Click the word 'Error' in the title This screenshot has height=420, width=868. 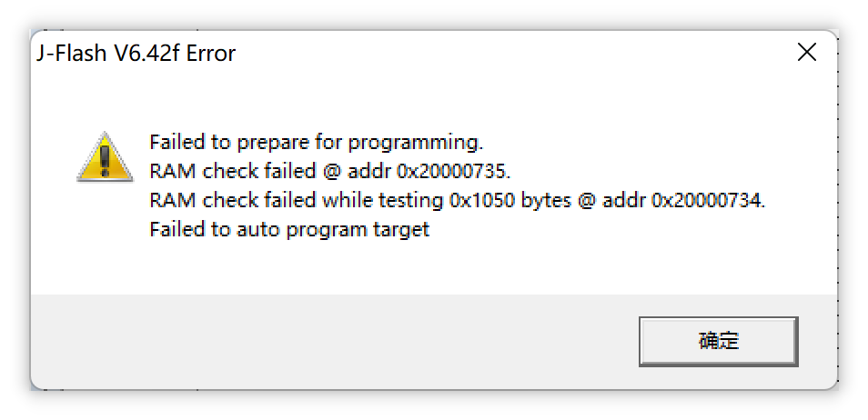click(x=211, y=54)
